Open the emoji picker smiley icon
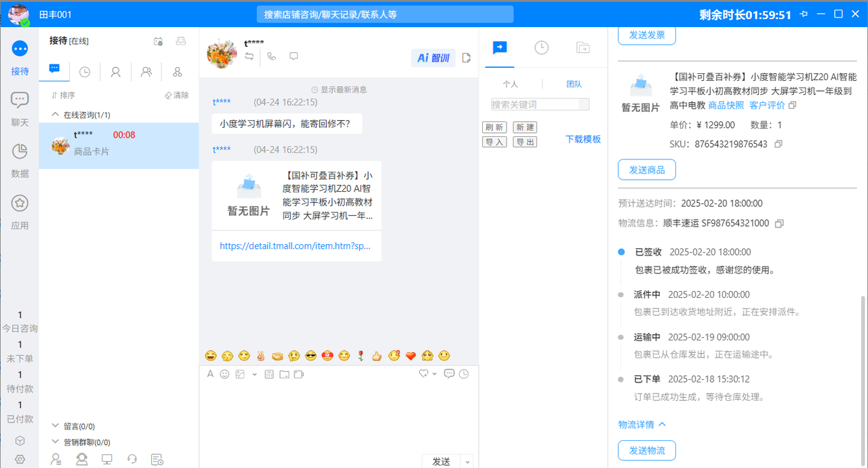This screenshot has width=868, height=468. click(x=224, y=374)
